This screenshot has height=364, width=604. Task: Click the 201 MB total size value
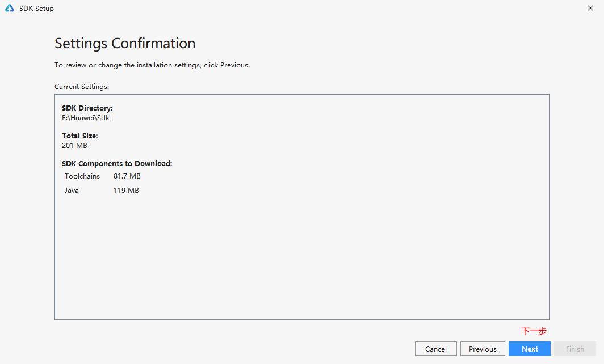[74, 146]
